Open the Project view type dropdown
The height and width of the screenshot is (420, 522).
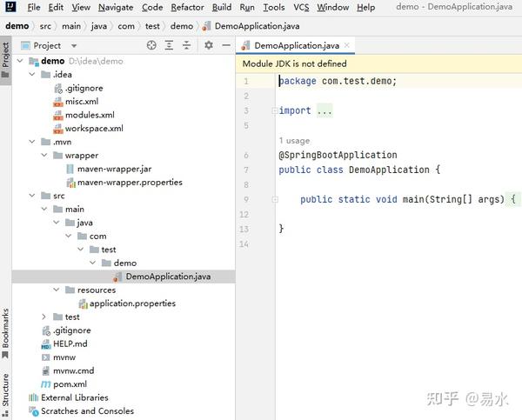point(74,45)
